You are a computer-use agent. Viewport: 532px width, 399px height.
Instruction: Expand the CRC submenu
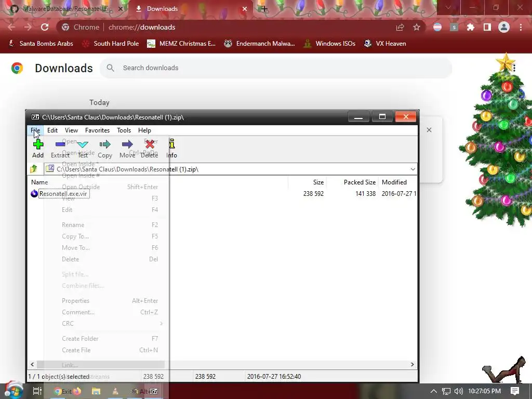click(107, 323)
